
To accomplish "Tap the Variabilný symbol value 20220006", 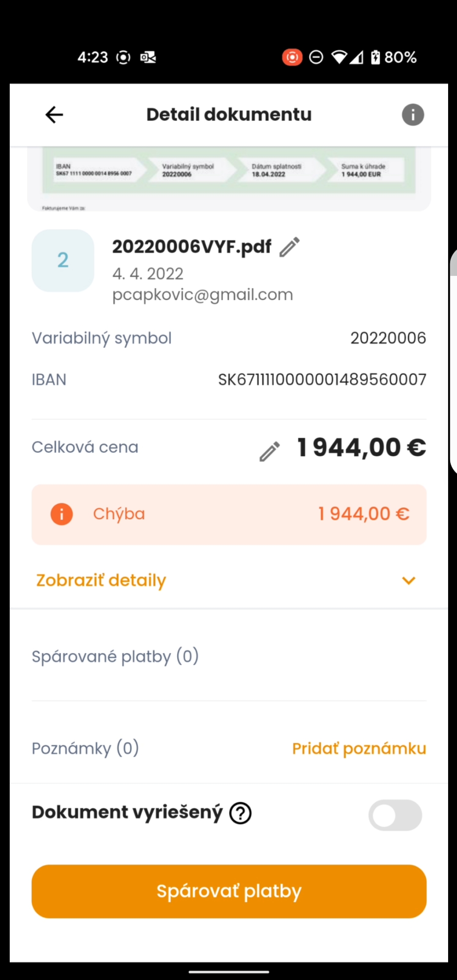I will pyautogui.click(x=388, y=338).
